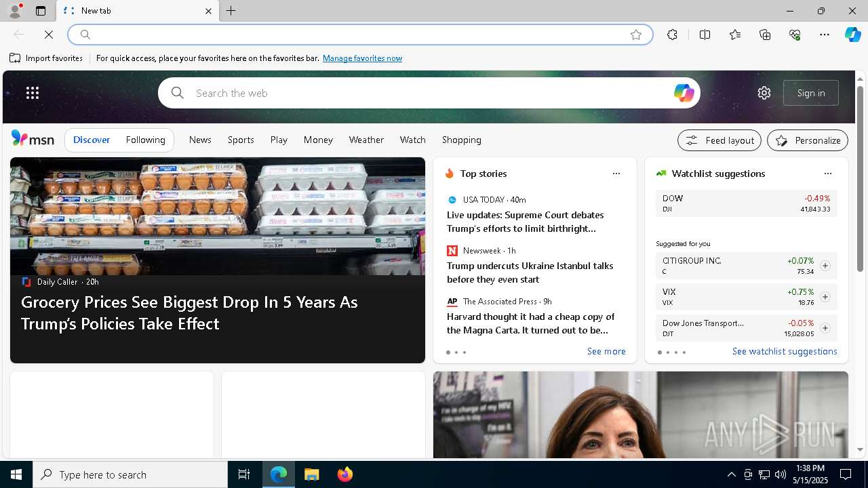Switch to the Following tab
The image size is (868, 488).
pos(146,140)
